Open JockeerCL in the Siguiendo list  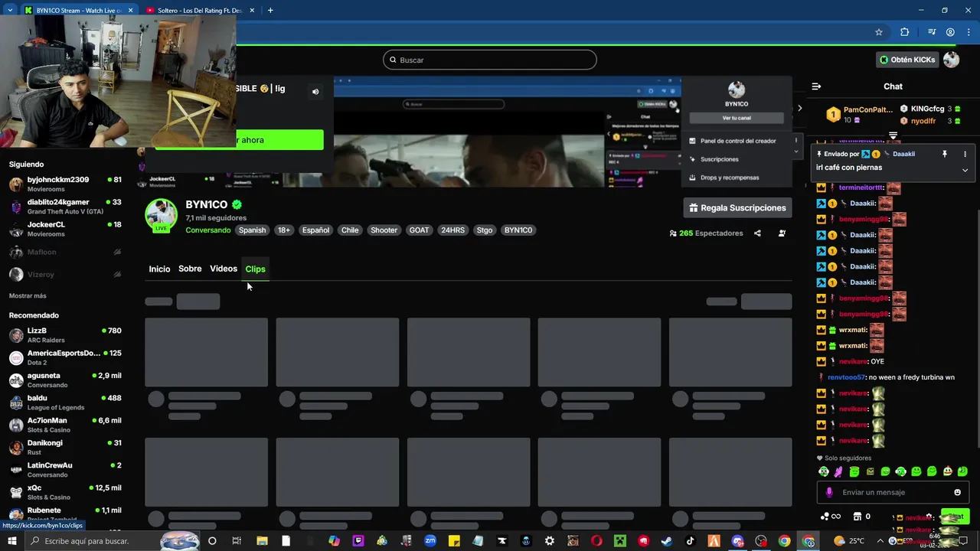[65, 229]
